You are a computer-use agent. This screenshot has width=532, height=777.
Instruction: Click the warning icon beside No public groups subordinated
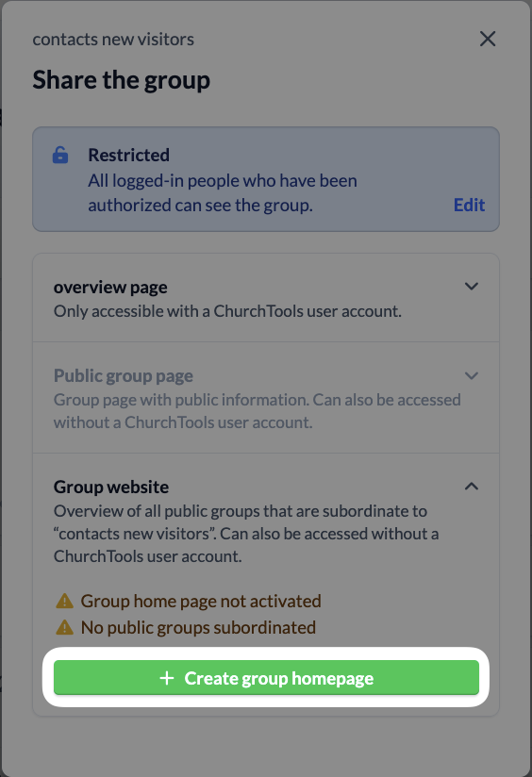64,627
